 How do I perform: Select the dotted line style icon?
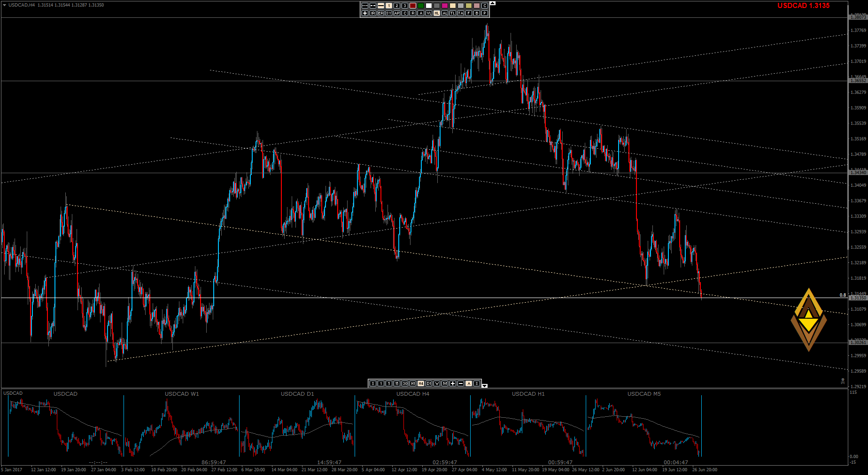[365, 6]
